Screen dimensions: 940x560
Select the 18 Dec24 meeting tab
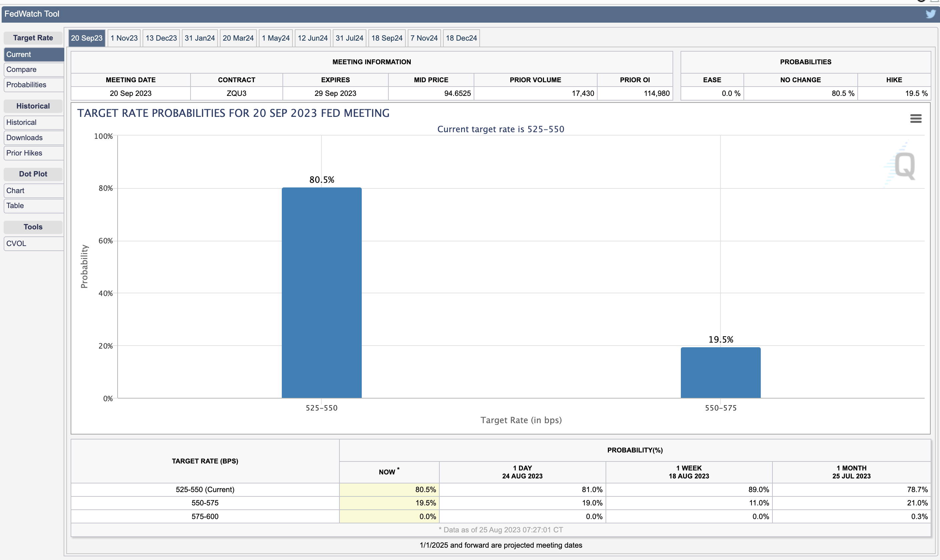point(461,38)
